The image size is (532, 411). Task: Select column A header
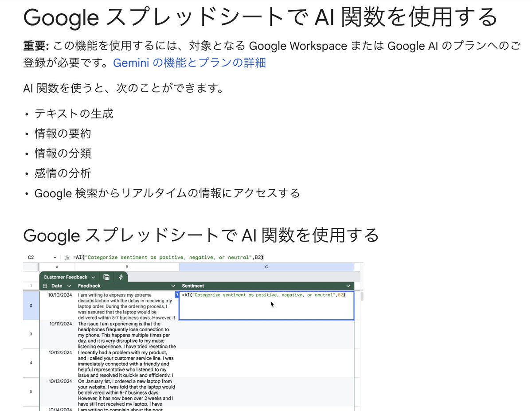coord(57,267)
